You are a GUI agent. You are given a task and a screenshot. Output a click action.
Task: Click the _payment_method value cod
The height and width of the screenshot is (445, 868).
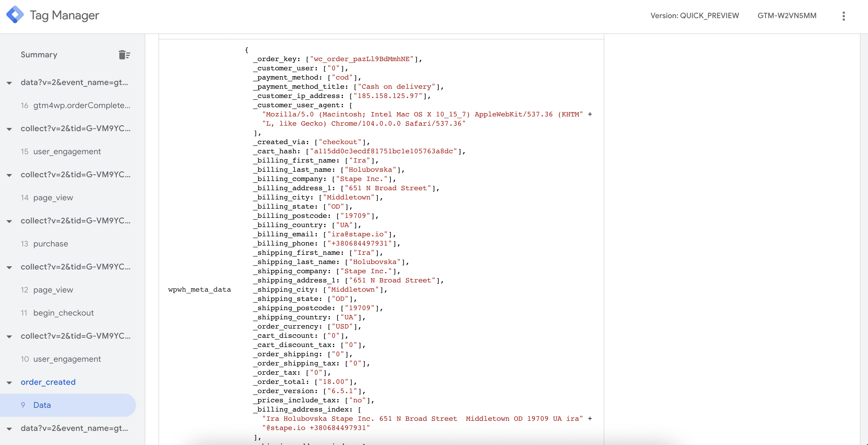tap(342, 78)
